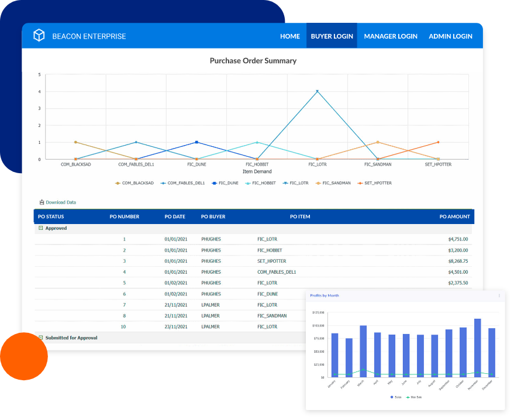Click the FIC_DUNE square marker on chart
514x420 pixels.
click(x=196, y=142)
